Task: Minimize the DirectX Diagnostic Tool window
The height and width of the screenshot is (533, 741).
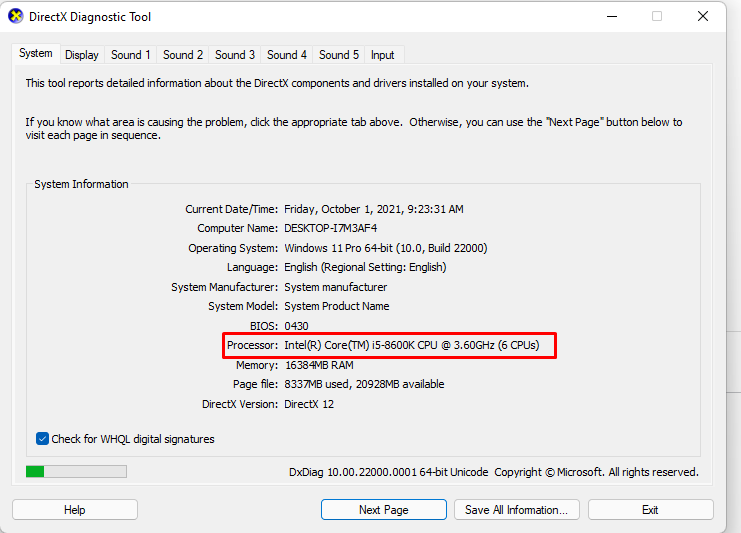Action: click(x=612, y=17)
